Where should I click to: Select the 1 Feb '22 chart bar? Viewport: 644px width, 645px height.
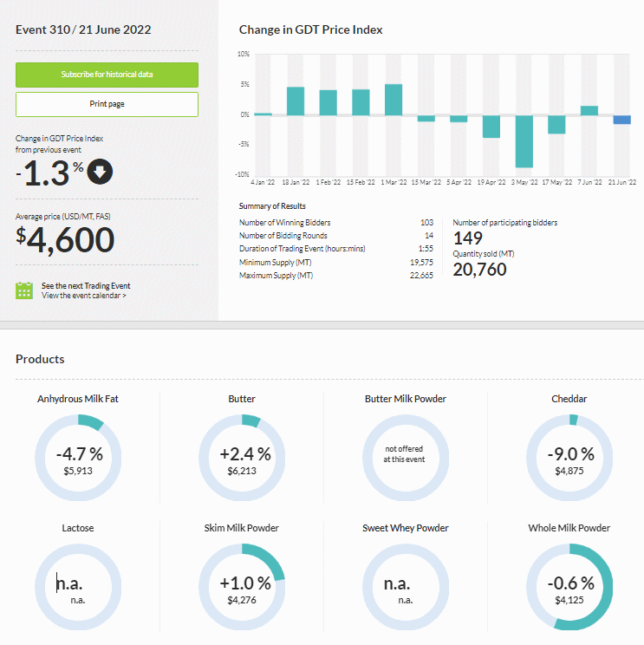click(x=328, y=102)
